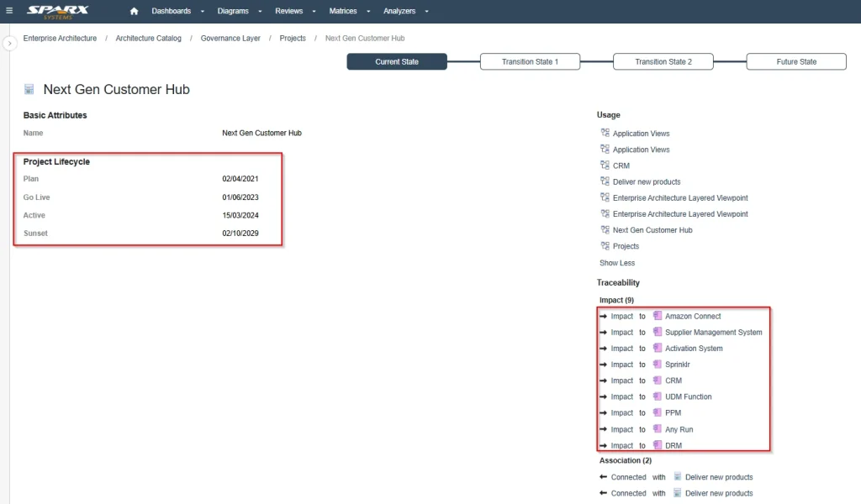This screenshot has height=504, width=861.
Task: Open the Diagrams dropdown arrow
Action: click(x=261, y=12)
